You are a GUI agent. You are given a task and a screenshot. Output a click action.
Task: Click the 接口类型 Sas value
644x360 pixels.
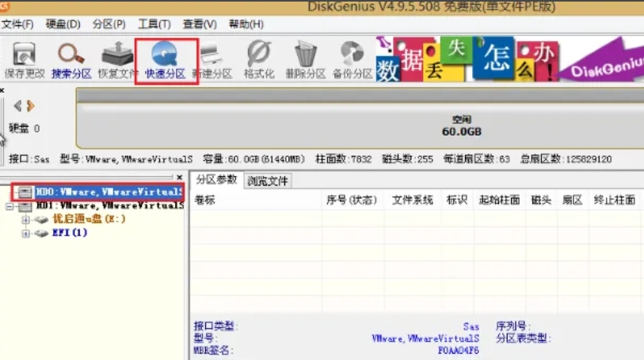[x=471, y=327]
